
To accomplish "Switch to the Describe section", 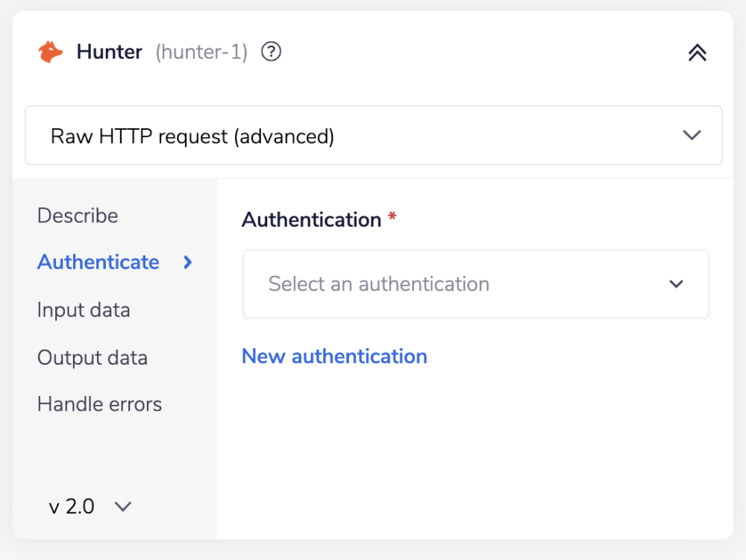I will (78, 215).
